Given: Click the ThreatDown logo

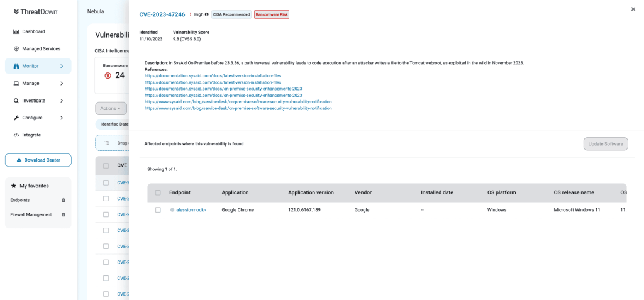Looking at the screenshot, I should point(36,12).
